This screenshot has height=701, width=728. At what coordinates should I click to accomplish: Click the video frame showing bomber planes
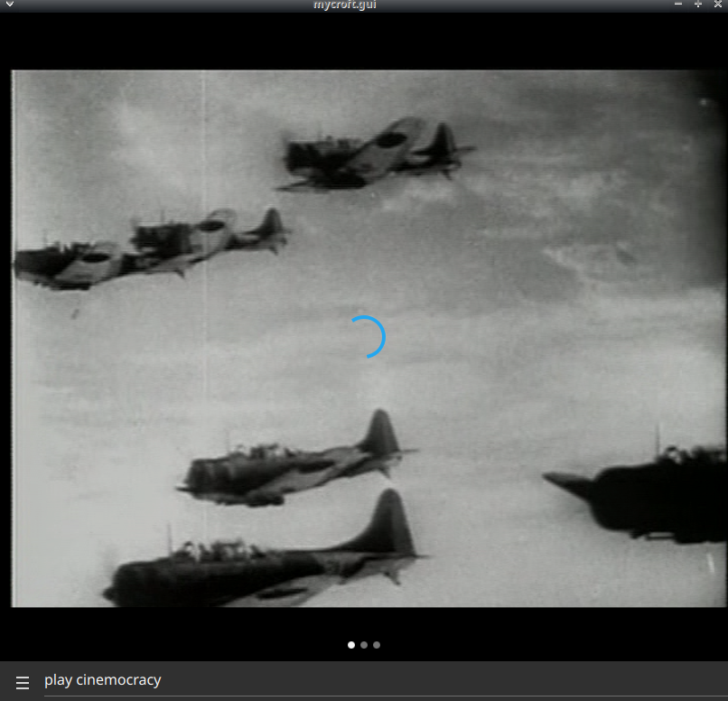(x=369, y=339)
